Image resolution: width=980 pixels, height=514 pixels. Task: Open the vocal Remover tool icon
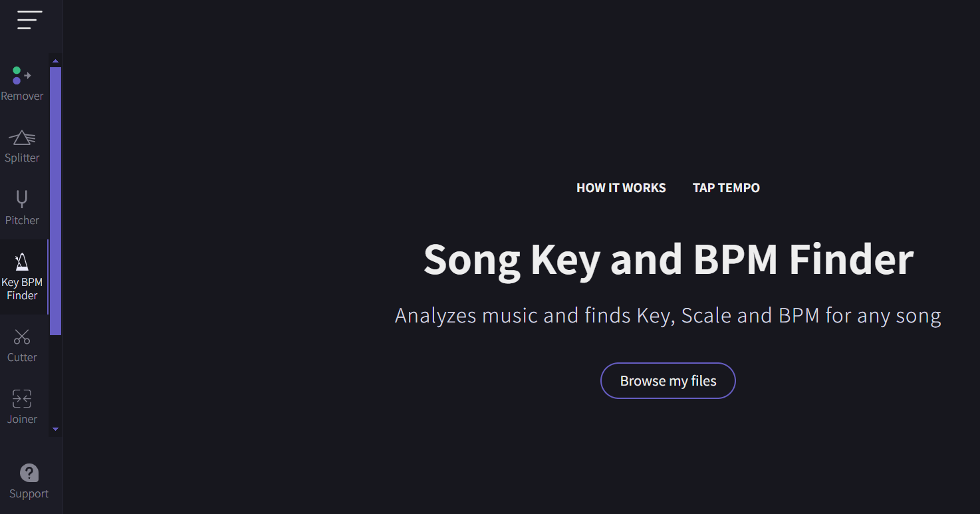click(x=22, y=76)
